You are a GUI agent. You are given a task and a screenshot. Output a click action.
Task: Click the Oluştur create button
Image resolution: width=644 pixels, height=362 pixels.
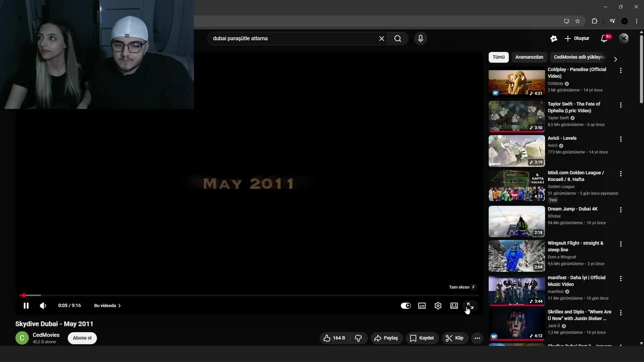click(x=577, y=38)
